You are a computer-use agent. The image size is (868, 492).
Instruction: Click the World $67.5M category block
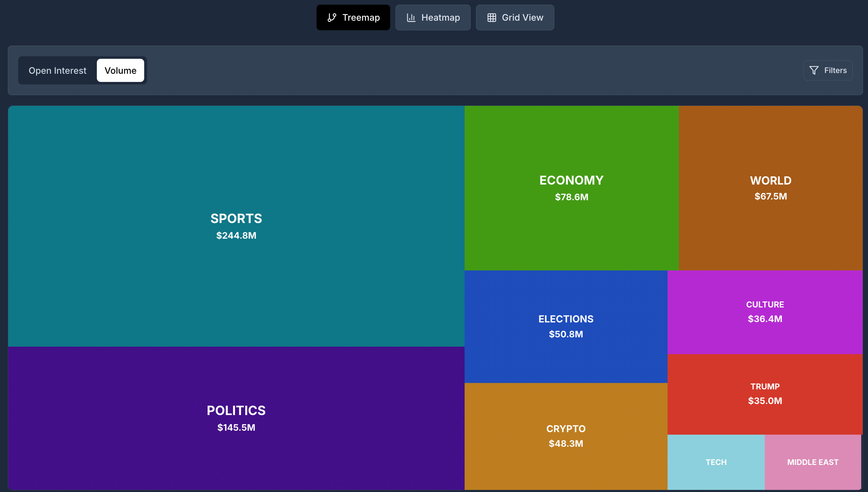[x=770, y=188]
